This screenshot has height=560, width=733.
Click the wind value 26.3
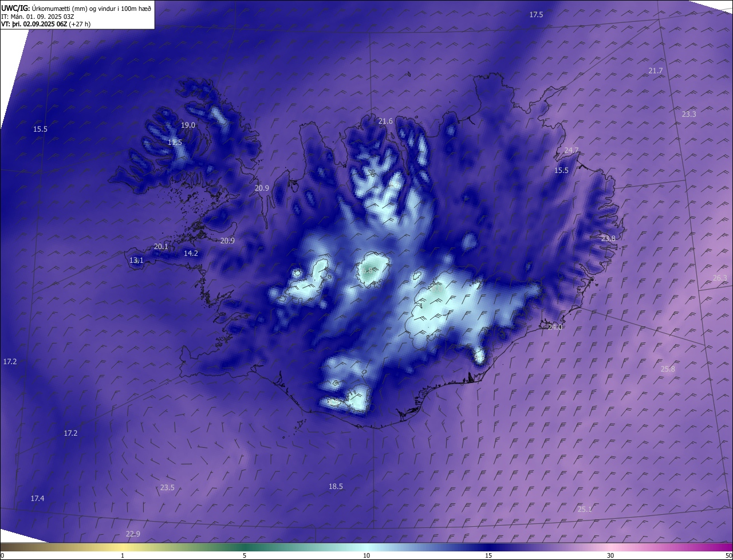coord(720,278)
